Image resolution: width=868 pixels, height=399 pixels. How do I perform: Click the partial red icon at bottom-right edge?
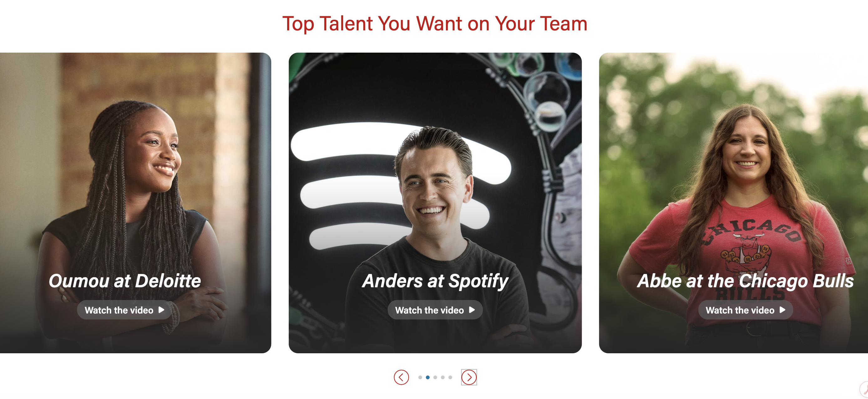pos(864,390)
